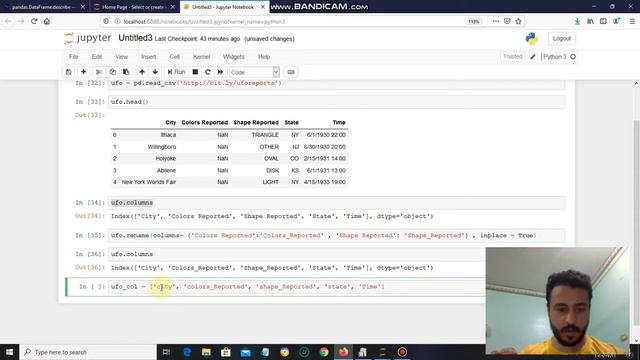This screenshot has height=360, width=640.
Task: Close the Untitled3 Jupyter Notebook tab
Action: tap(263, 7)
